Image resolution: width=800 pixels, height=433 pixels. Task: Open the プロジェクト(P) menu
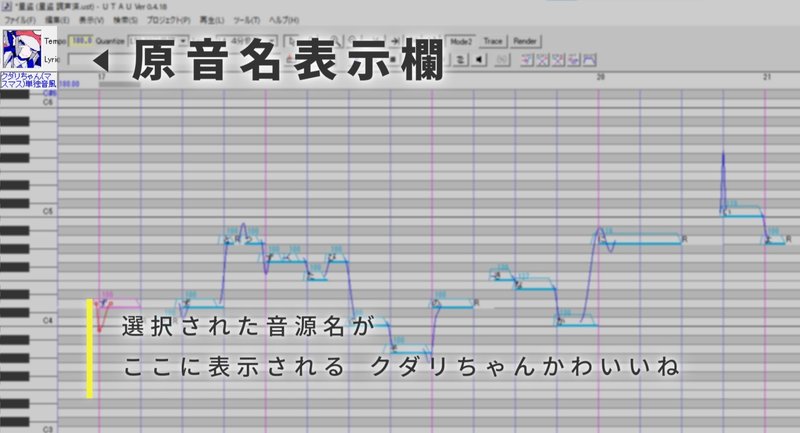tap(168, 20)
